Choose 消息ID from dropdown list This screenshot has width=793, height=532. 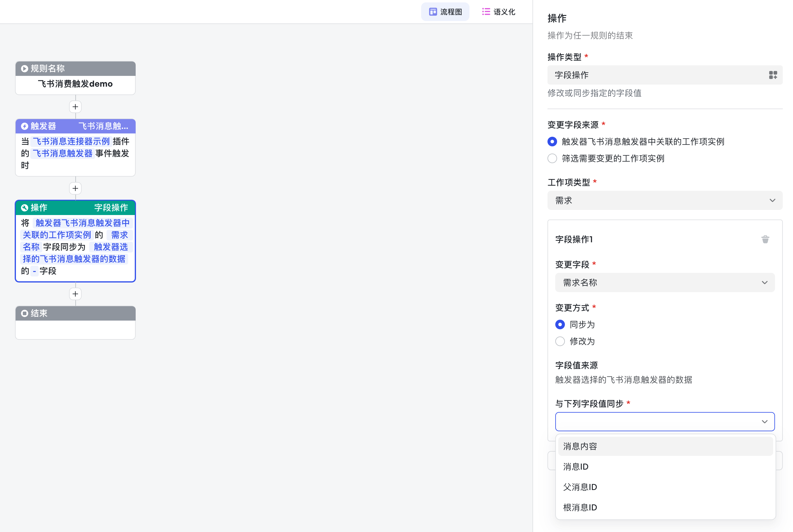click(665, 467)
